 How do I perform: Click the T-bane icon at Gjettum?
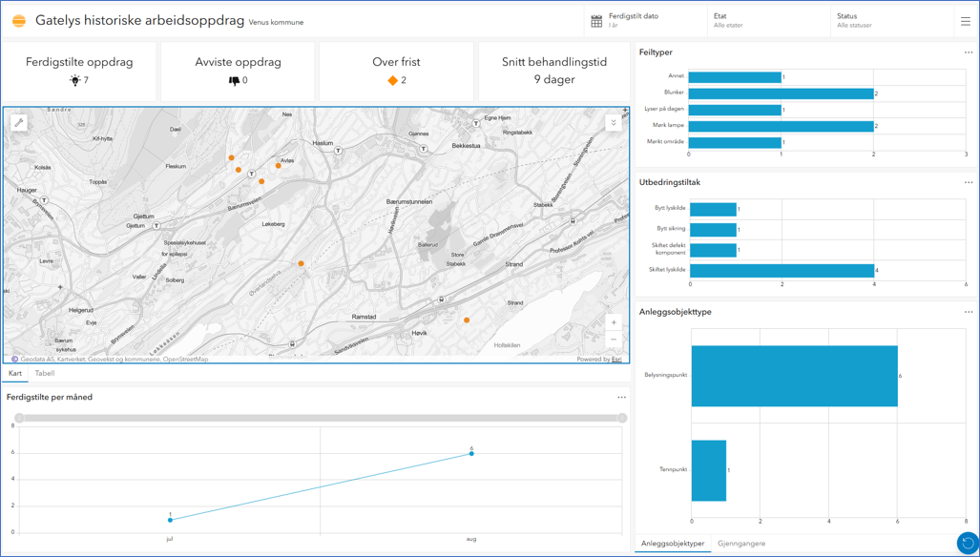click(156, 225)
